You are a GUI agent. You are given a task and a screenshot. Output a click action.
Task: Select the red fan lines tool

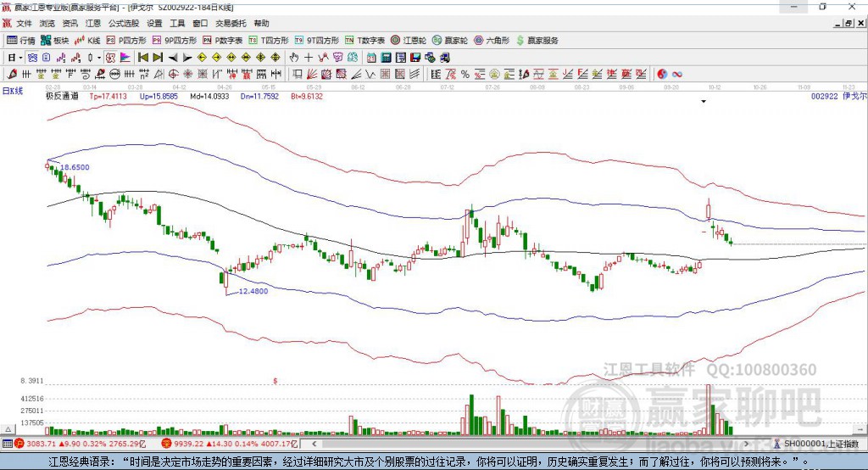[x=312, y=75]
